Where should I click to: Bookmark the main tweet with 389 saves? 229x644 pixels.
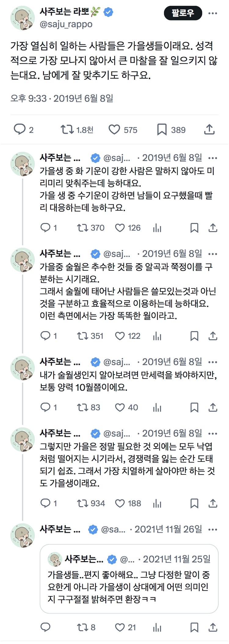pyautogui.click(x=171, y=130)
